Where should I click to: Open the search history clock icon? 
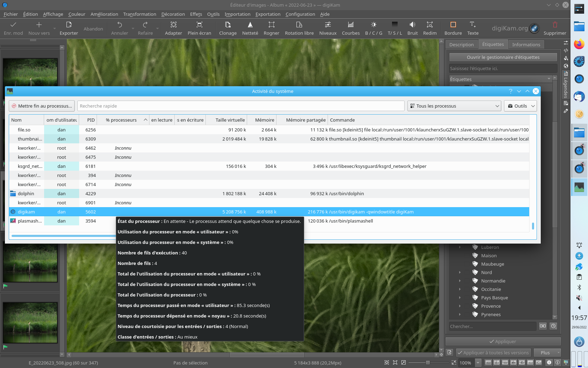tap(553, 326)
